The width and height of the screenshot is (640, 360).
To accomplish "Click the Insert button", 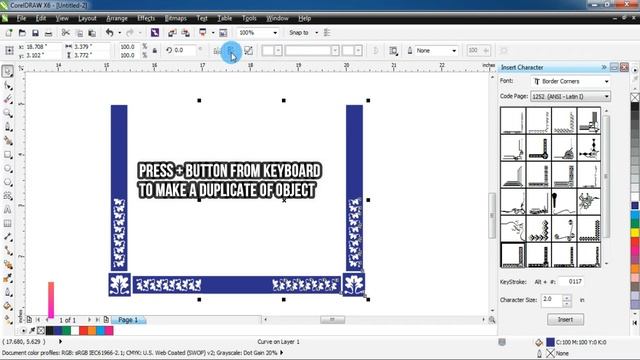I will pyautogui.click(x=565, y=320).
